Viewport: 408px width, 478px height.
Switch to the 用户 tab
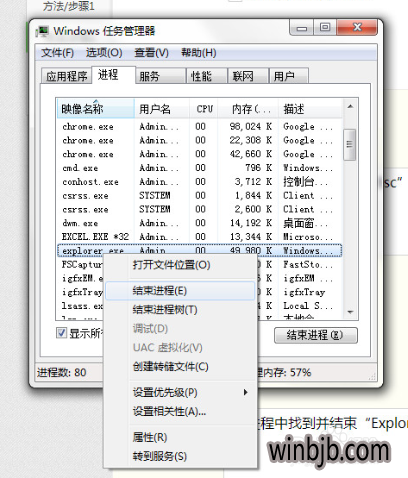pyautogui.click(x=289, y=76)
